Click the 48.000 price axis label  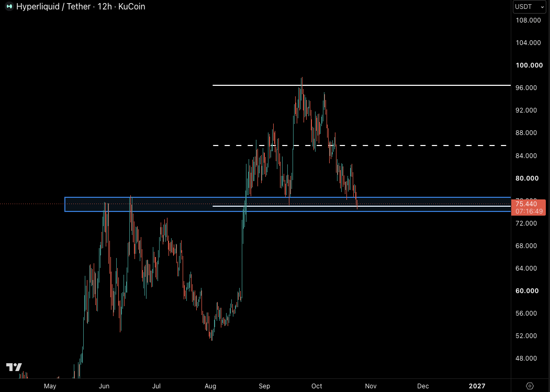pyautogui.click(x=526, y=359)
